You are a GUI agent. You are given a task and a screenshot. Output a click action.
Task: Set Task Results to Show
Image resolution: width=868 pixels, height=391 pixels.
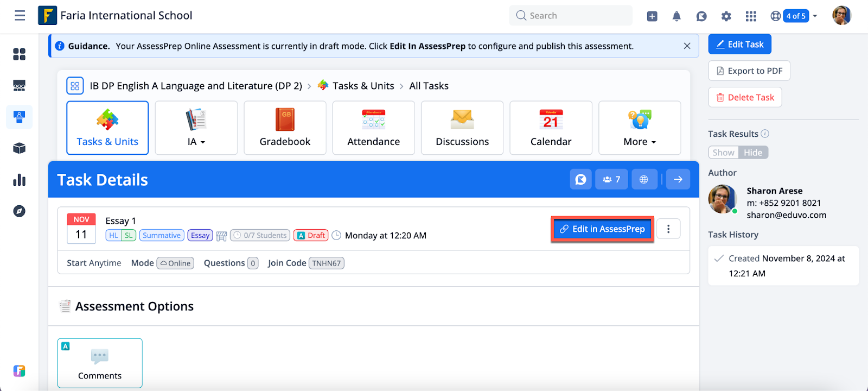tap(723, 153)
